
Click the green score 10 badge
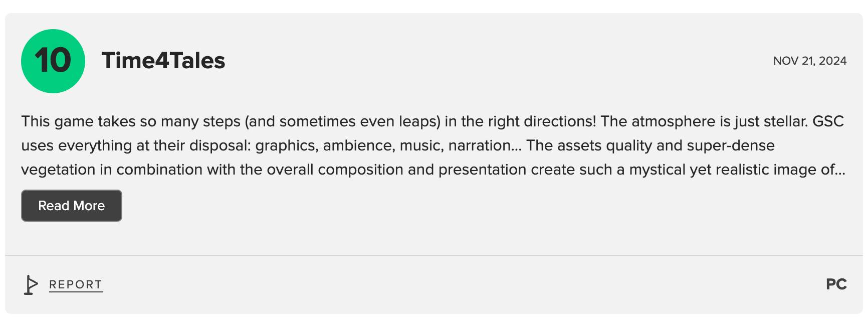point(53,61)
